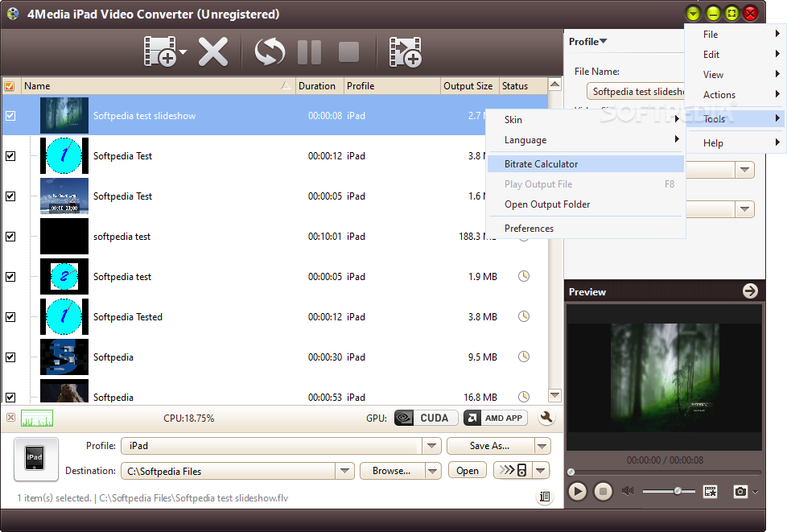The height and width of the screenshot is (532, 787).
Task: Click the Add Profile film icon
Action: [405, 52]
